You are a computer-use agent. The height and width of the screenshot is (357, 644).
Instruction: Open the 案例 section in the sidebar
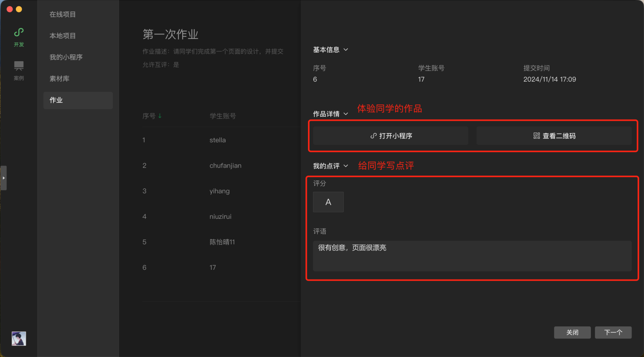point(19,71)
